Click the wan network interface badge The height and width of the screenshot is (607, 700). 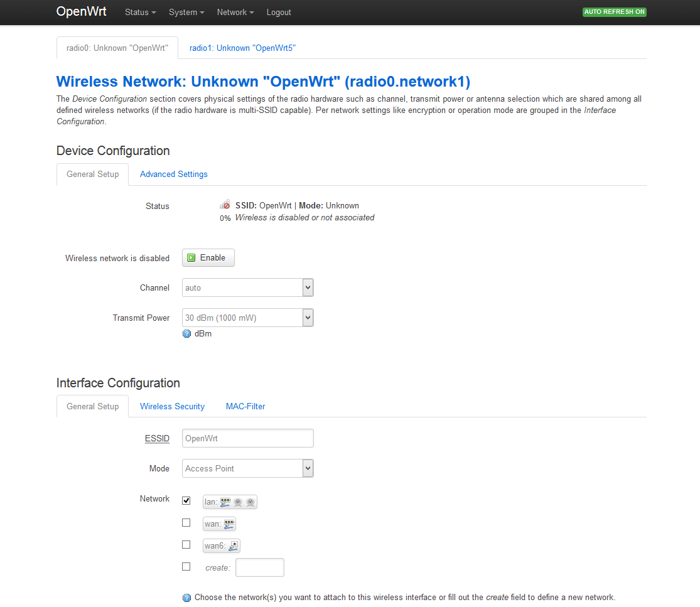(x=219, y=524)
